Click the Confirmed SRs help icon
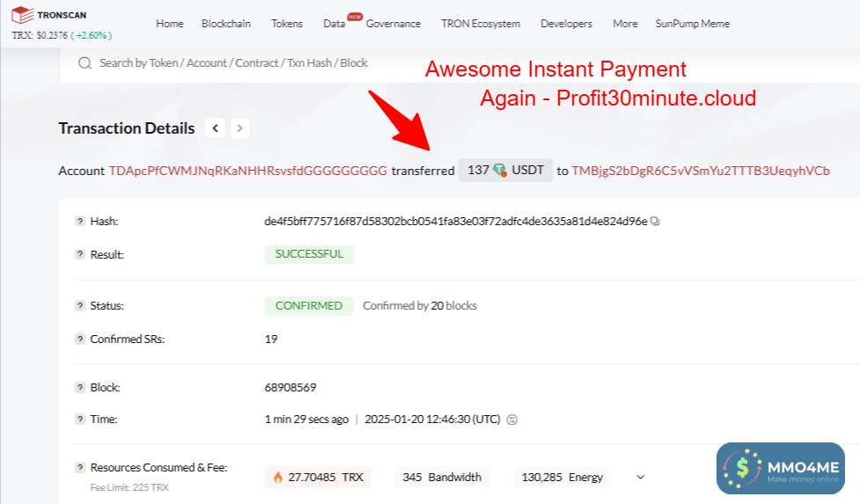Image resolution: width=860 pixels, height=504 pixels. coord(80,340)
